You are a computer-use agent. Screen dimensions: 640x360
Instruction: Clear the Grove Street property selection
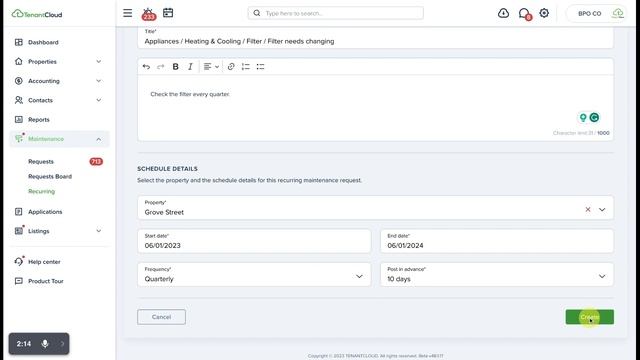tap(588, 209)
